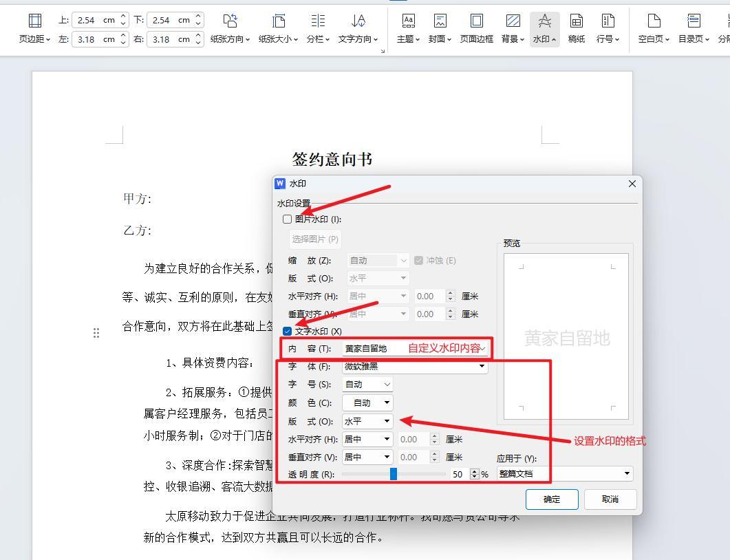This screenshot has width=730, height=560.
Task: Open text watermark 垂直对齐 dropdown
Action: (367, 457)
